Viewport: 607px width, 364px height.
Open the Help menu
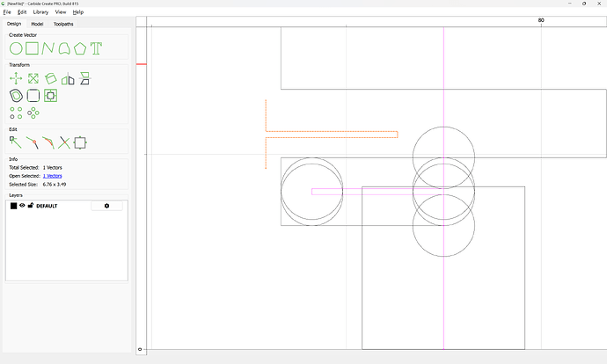coord(78,12)
